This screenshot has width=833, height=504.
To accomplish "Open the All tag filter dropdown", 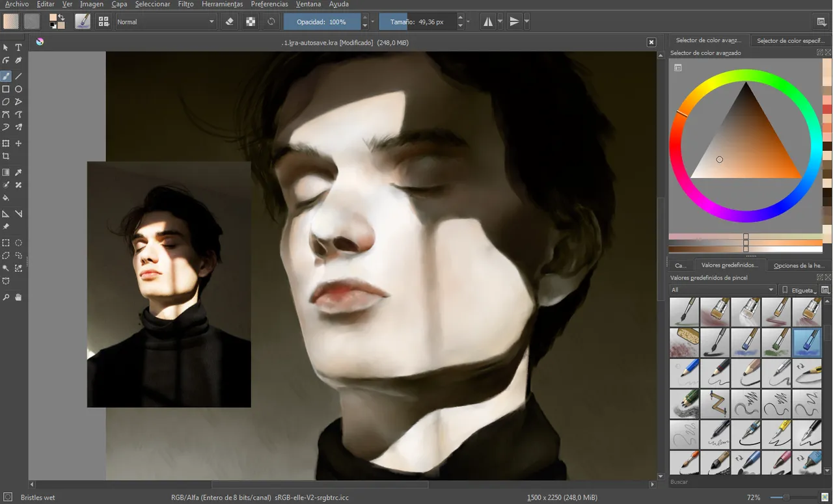I will (722, 290).
